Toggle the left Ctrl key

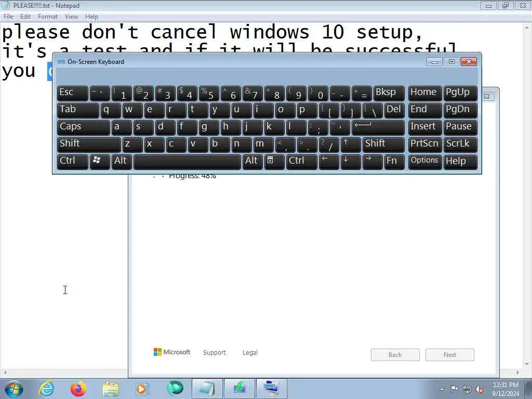click(73, 161)
